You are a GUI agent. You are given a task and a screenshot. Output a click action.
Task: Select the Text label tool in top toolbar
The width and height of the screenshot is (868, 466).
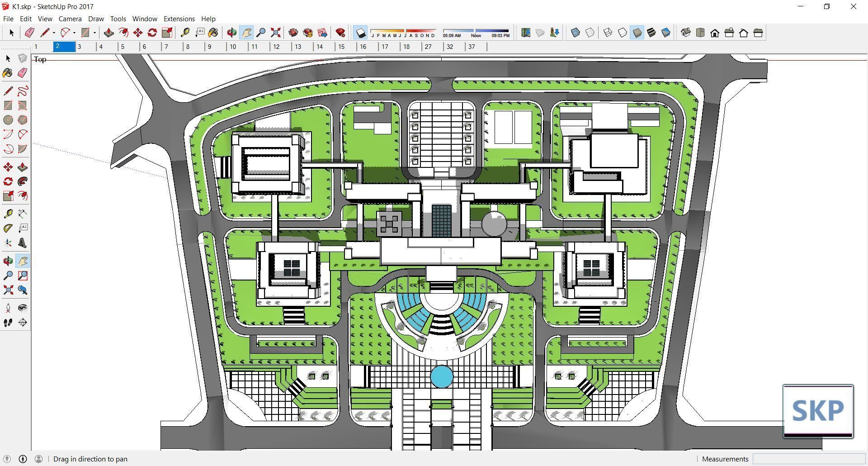click(199, 33)
